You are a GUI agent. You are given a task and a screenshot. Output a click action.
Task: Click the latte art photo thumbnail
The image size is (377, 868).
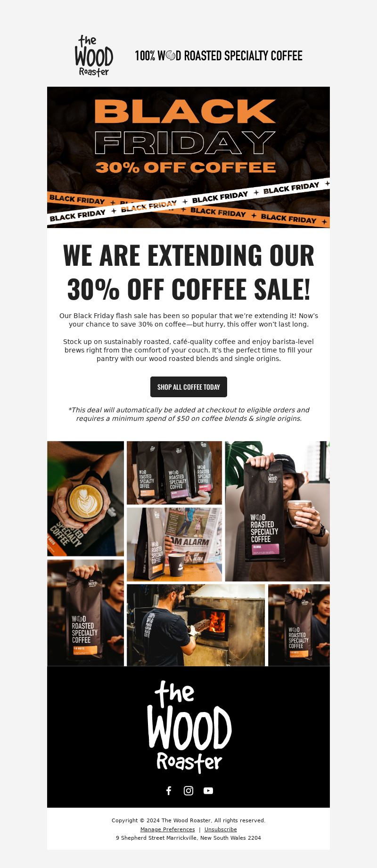[x=85, y=499]
